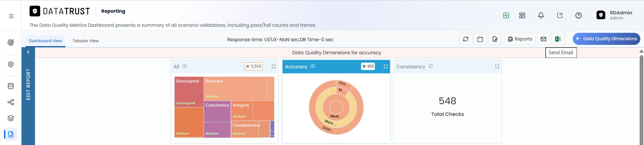Switch to Dashboard View tab

[x=45, y=41]
